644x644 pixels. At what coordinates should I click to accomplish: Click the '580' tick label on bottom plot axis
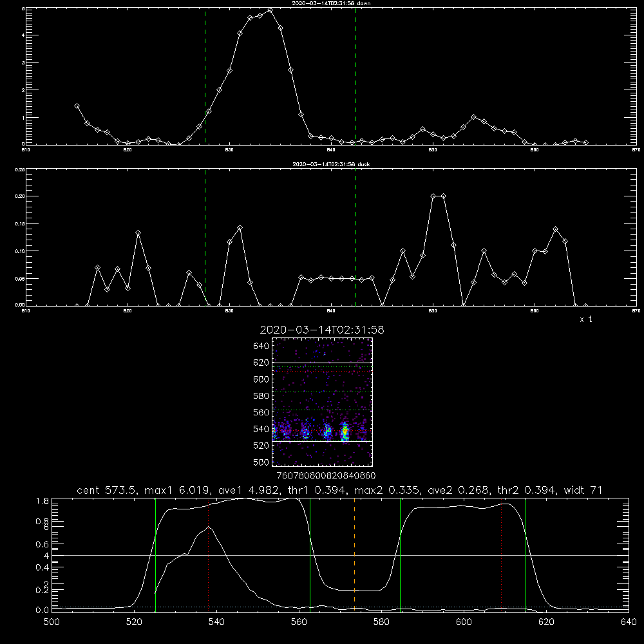pyautogui.click(x=381, y=622)
